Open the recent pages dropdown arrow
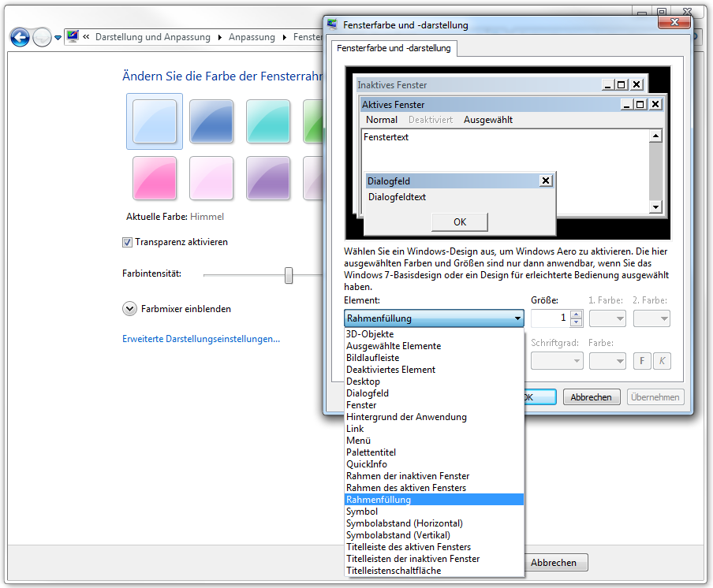713x588 pixels. (58, 38)
